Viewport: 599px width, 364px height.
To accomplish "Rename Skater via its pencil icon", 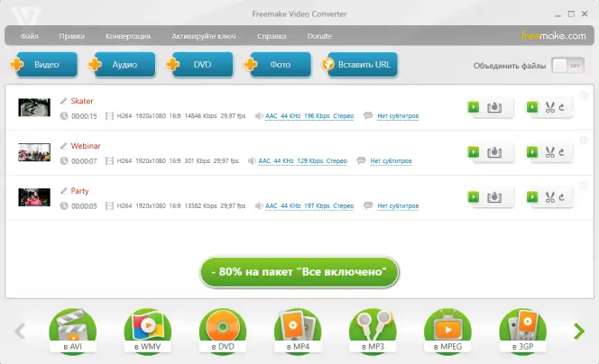I will pos(64,101).
